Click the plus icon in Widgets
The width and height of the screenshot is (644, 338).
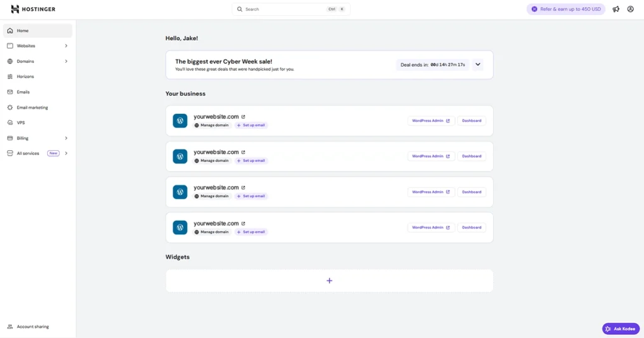(x=330, y=281)
